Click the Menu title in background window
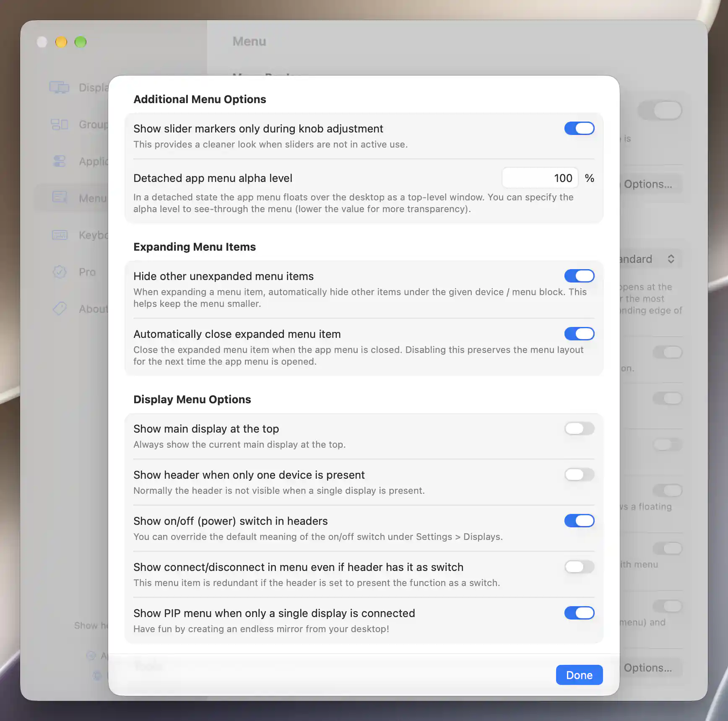728x721 pixels. 250,41
